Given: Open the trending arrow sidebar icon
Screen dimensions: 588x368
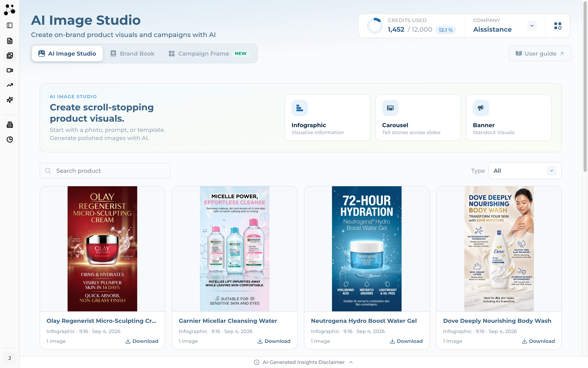Looking at the screenshot, I should pyautogui.click(x=10, y=85).
